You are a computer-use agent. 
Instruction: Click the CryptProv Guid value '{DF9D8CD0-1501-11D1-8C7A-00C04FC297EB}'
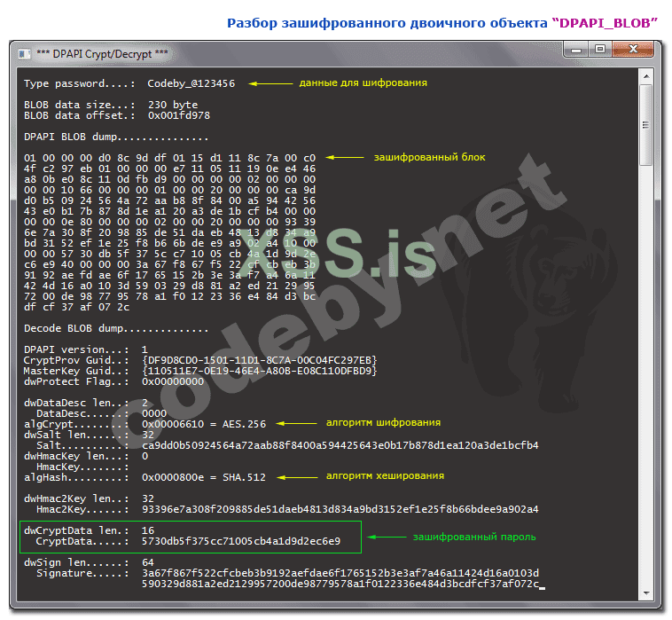point(259,360)
